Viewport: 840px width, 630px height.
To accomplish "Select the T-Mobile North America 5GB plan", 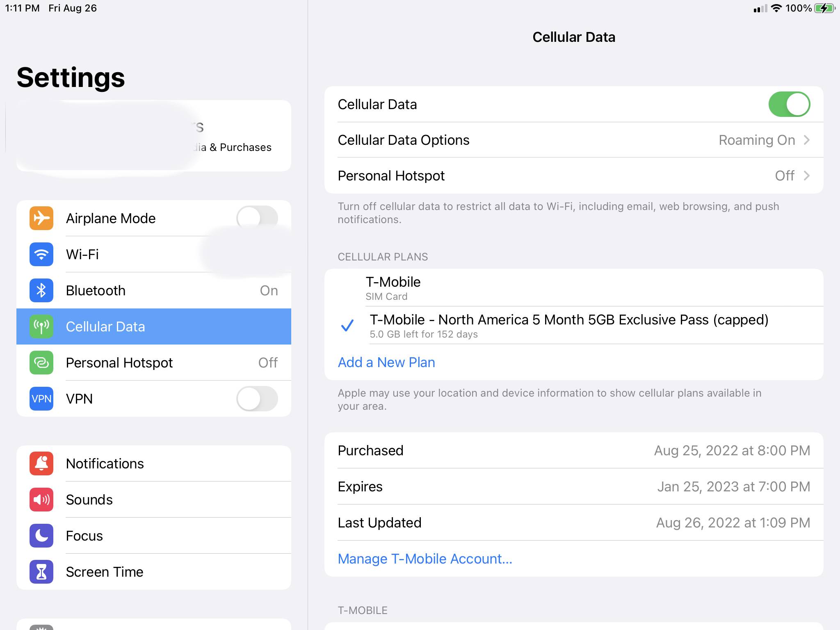I will 568,326.
